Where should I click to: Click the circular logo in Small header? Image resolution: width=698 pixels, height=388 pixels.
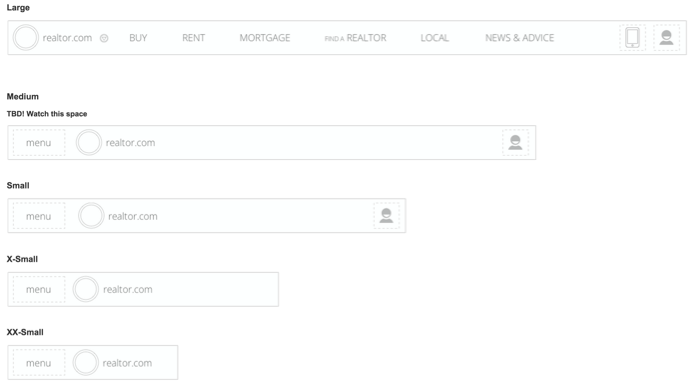click(91, 216)
